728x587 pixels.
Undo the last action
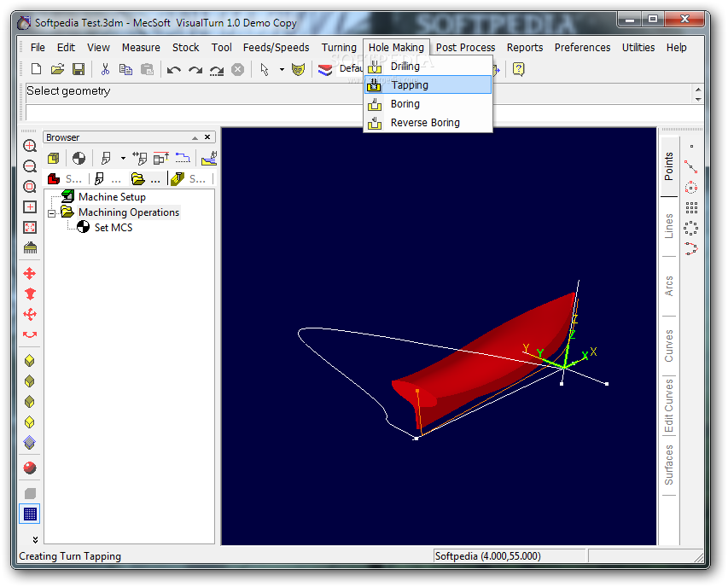[173, 70]
